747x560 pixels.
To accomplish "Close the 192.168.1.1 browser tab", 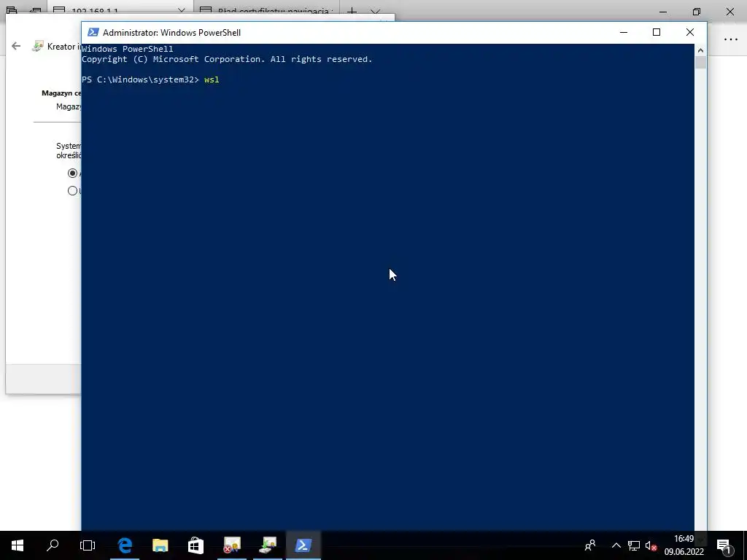I will (x=181, y=10).
